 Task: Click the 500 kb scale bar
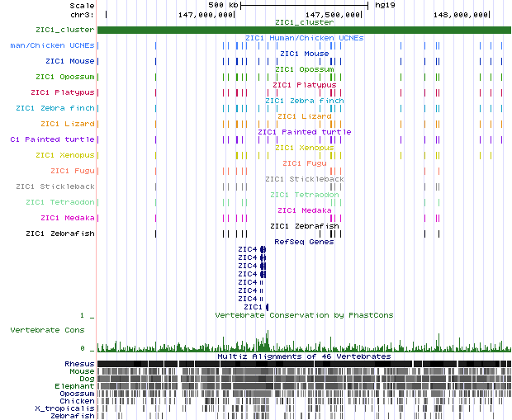click(x=304, y=5)
